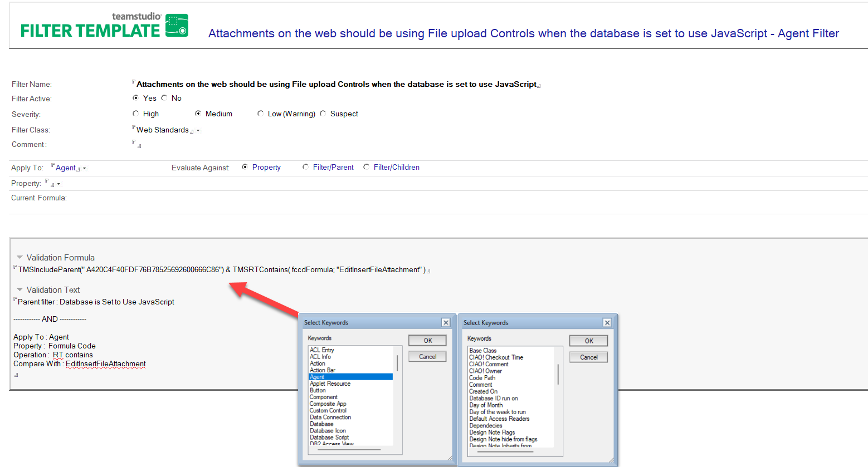868x467 pixels.
Task: Click the Agent value beside Apply To
Action: point(66,168)
